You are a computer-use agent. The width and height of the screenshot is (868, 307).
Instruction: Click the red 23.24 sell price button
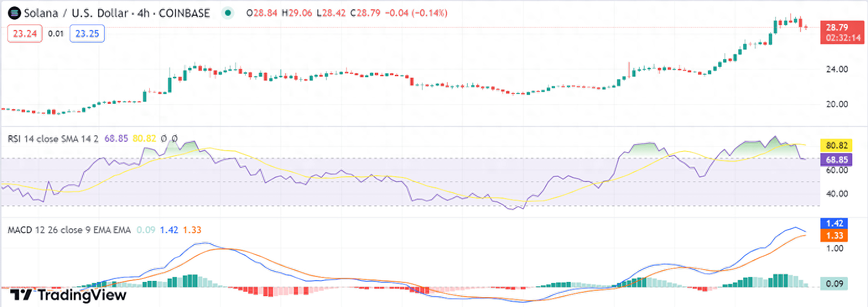click(25, 34)
